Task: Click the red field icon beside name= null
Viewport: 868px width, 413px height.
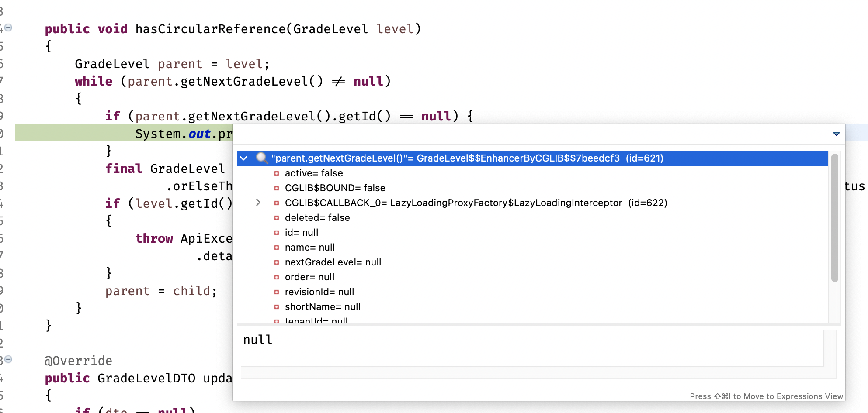Action: click(277, 248)
